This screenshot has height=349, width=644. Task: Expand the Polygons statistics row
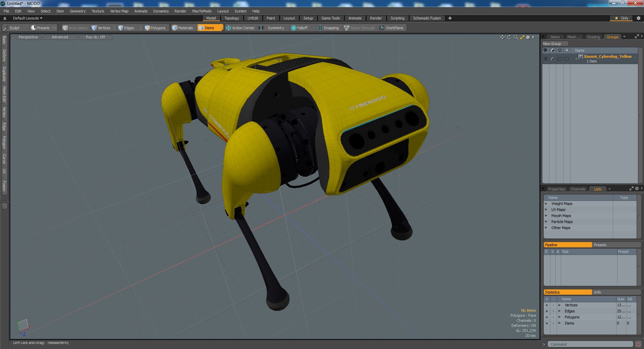(559, 317)
